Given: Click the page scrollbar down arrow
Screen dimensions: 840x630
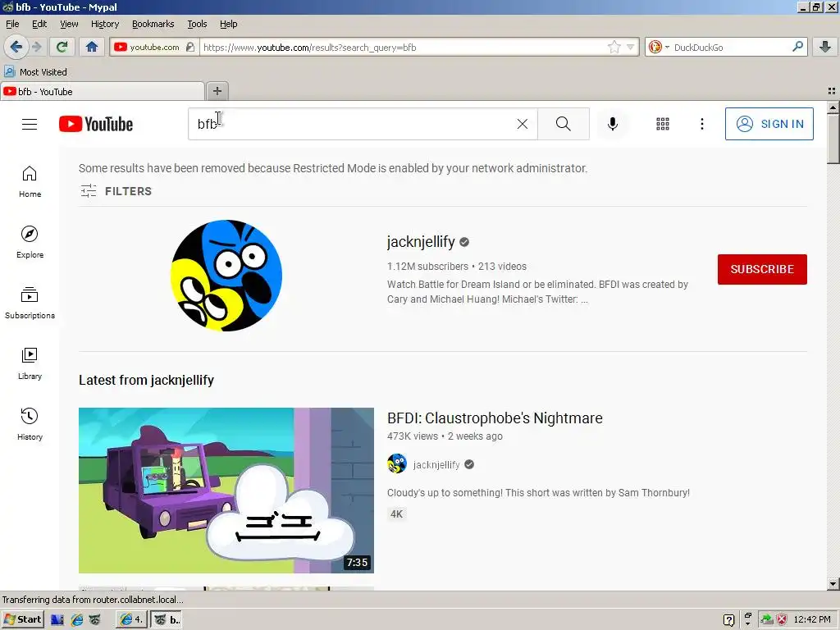Looking at the screenshot, I should click(833, 584).
